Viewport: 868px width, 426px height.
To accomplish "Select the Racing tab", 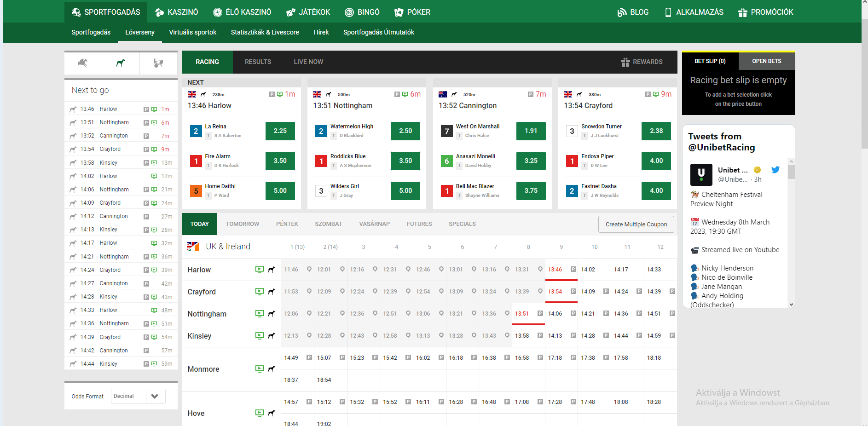I will [208, 62].
